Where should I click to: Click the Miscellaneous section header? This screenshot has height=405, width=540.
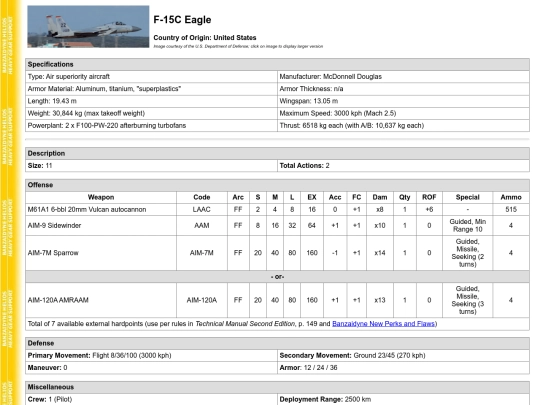coord(277,387)
